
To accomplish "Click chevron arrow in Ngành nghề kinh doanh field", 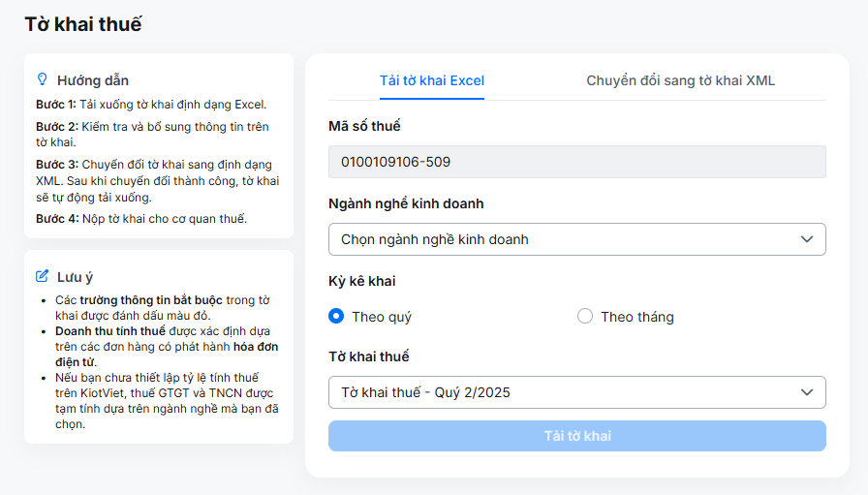I will [807, 239].
